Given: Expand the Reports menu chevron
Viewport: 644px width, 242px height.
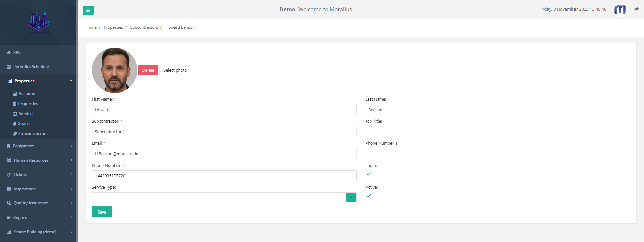Looking at the screenshot, I should [71, 217].
